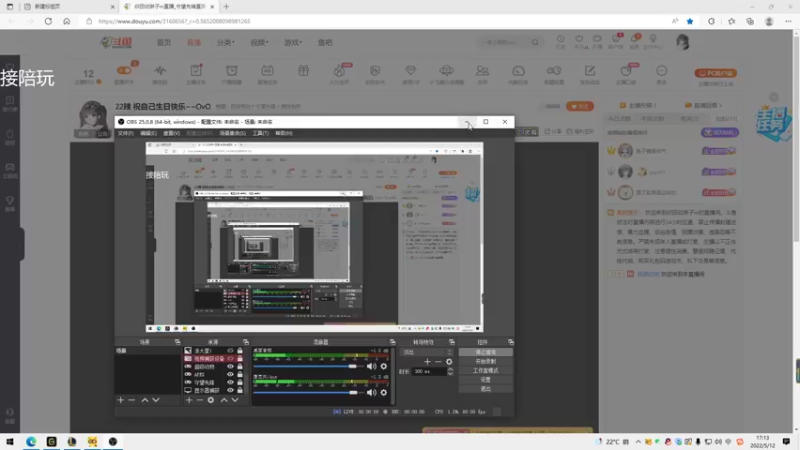Viewport: 800px width, 450px height.
Task: Click the more ellipsis icon in streamer toolbar
Action: coord(662,70)
